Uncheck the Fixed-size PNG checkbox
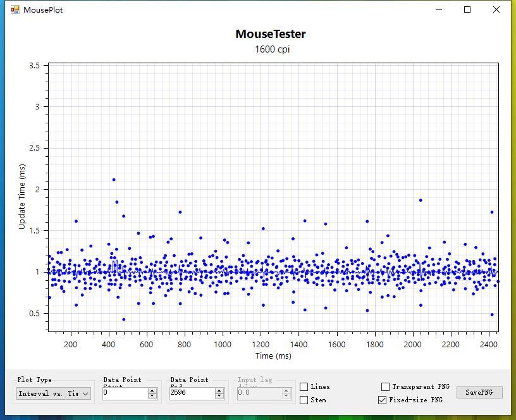The image size is (516, 420). pyautogui.click(x=382, y=400)
